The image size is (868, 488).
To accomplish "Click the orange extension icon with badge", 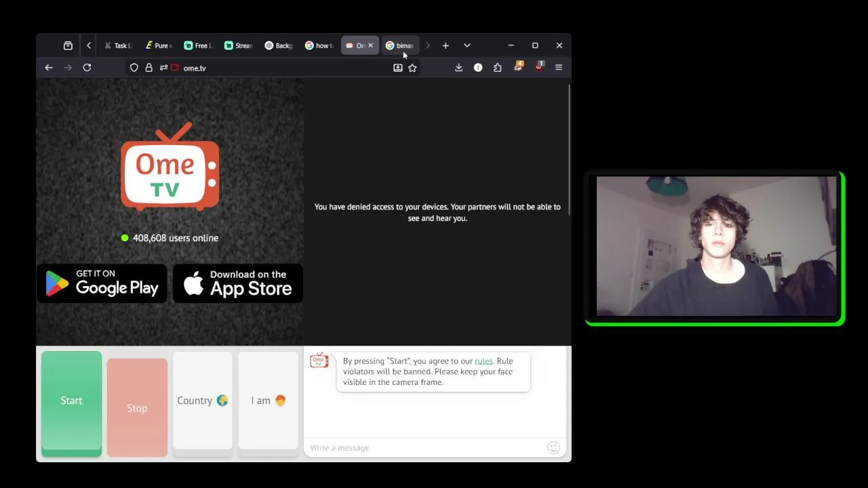I will coord(519,66).
